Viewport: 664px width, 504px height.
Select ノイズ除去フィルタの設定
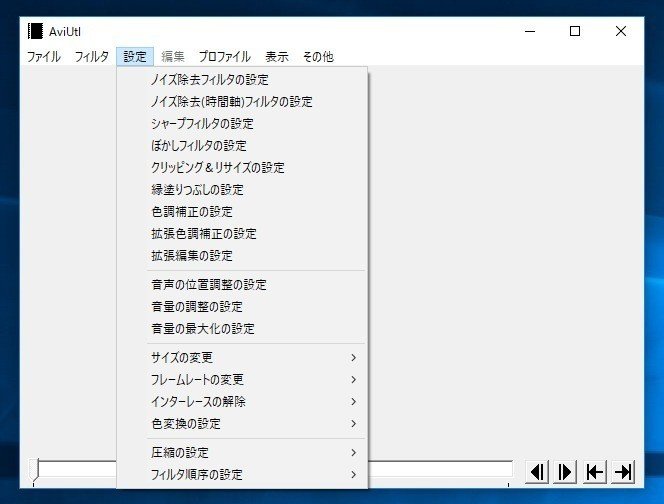[242, 80]
